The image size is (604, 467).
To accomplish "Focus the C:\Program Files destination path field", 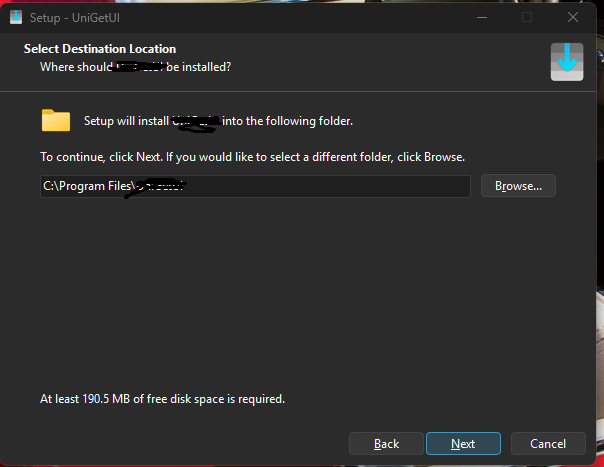I will coord(255,186).
